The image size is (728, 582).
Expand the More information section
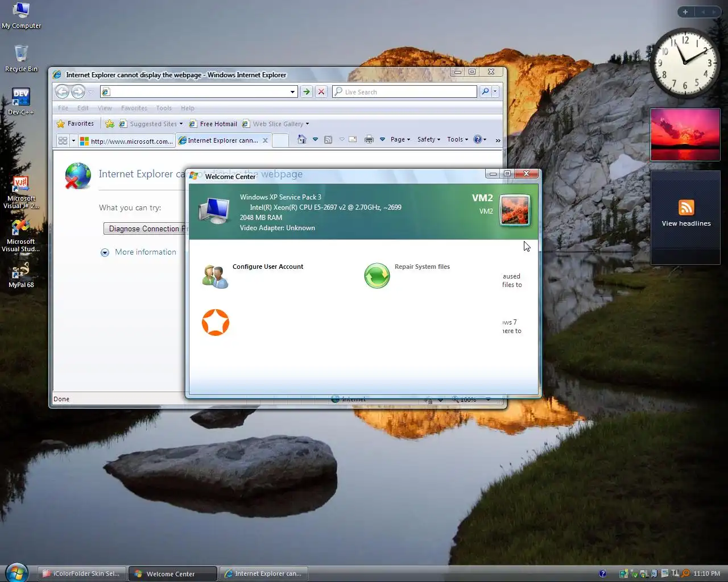(138, 252)
